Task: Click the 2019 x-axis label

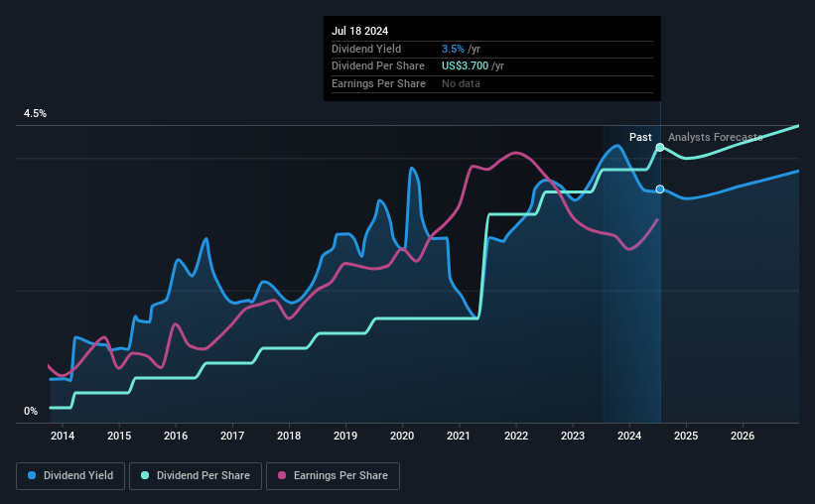Action: point(345,436)
